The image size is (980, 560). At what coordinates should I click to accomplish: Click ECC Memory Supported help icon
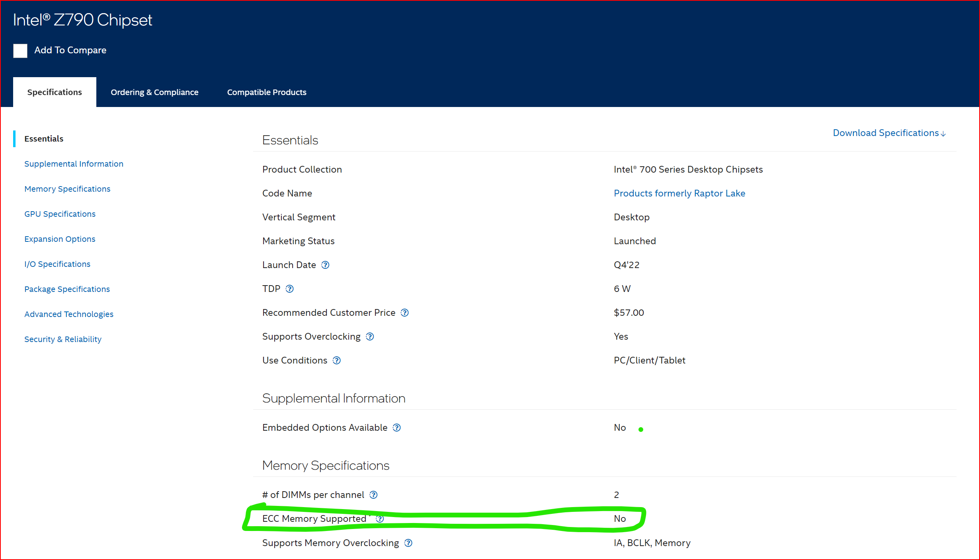coord(380,519)
